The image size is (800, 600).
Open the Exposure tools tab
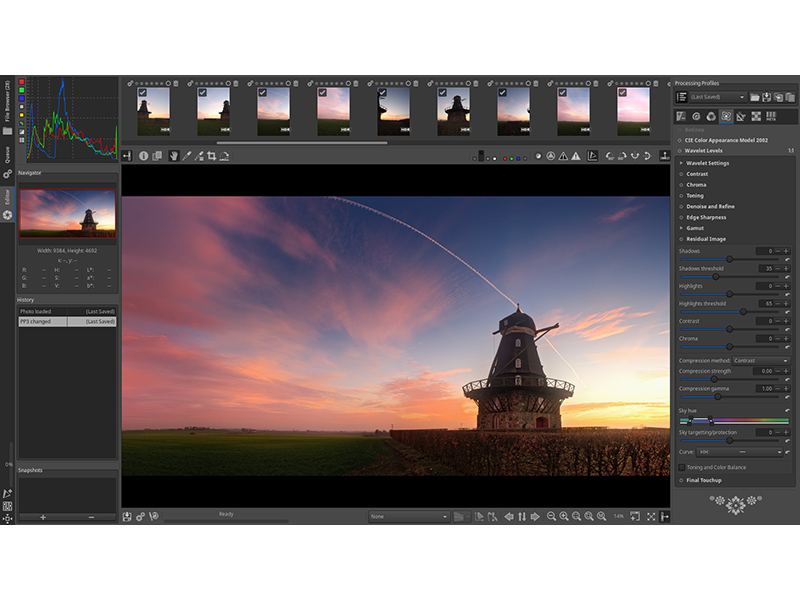tap(681, 116)
